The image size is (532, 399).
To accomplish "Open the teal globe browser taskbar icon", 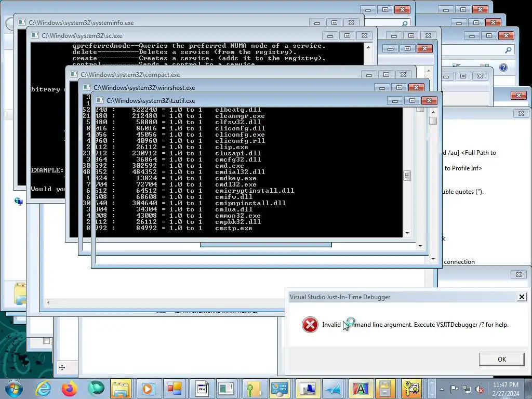I will (96, 389).
